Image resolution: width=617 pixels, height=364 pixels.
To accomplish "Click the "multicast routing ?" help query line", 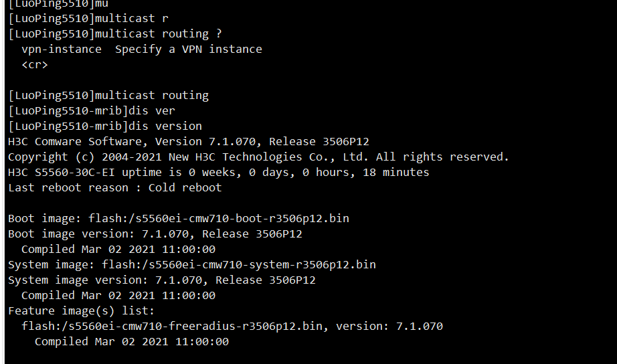I will tap(114, 33).
